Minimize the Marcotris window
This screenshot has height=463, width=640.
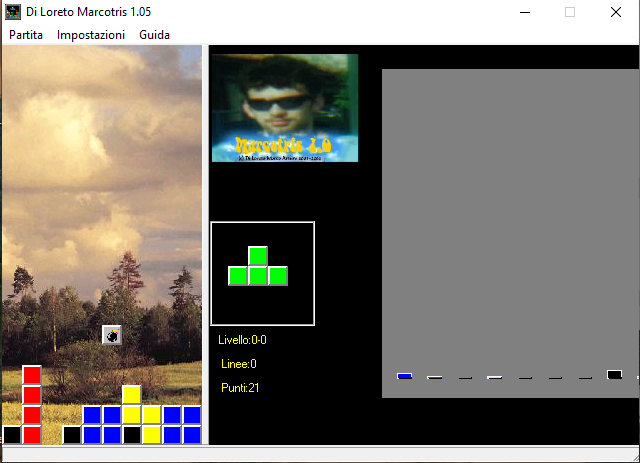524,12
